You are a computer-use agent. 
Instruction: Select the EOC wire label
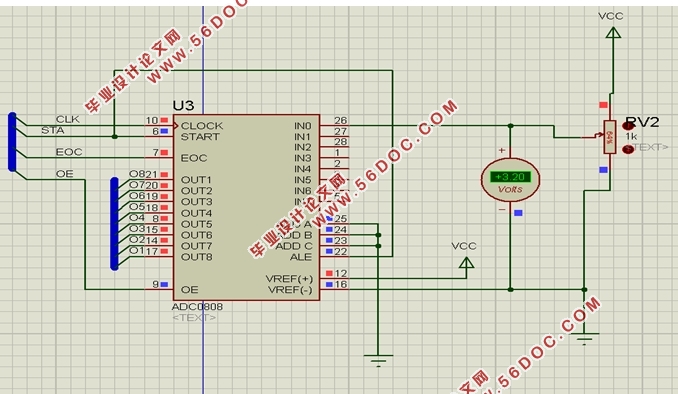[x=69, y=152]
